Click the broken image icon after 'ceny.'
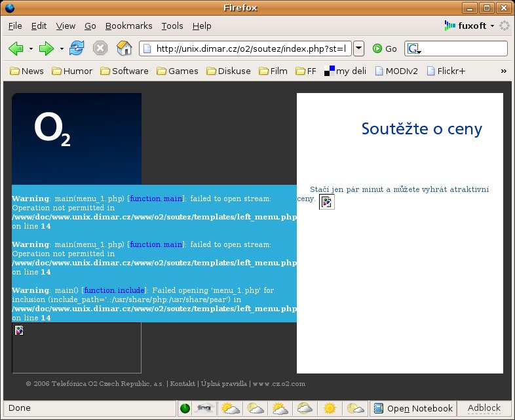The width and height of the screenshot is (515, 420). coord(327,202)
